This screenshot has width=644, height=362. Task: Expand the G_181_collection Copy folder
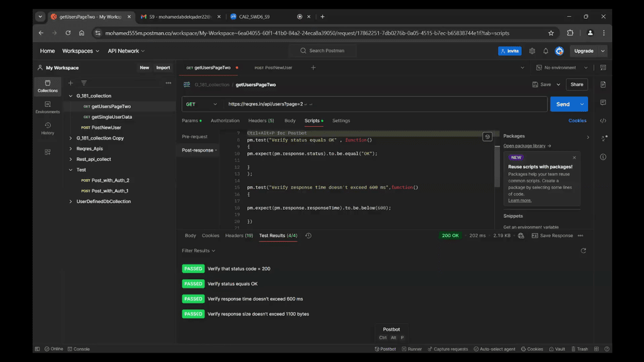[x=70, y=138]
